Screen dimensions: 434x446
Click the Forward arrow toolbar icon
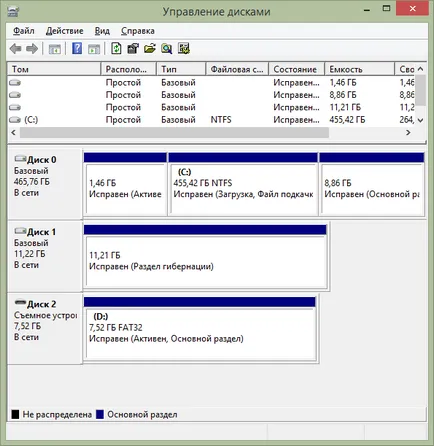click(32, 49)
